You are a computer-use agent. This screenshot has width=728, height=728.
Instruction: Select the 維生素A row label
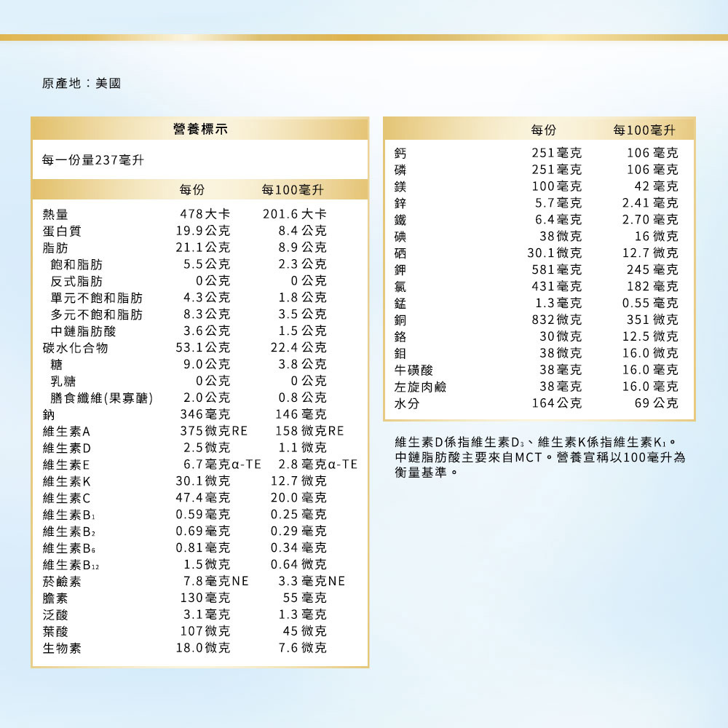pyautogui.click(x=66, y=431)
